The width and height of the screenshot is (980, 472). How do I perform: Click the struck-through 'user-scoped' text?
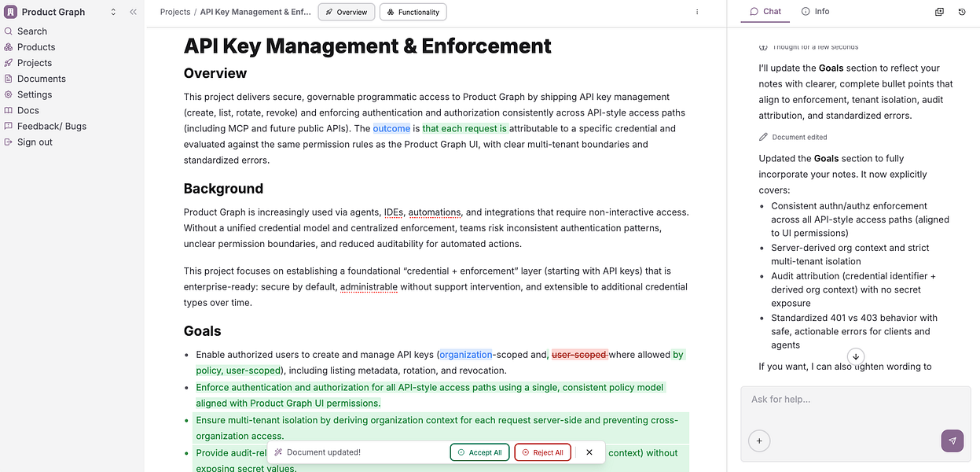tap(579, 355)
